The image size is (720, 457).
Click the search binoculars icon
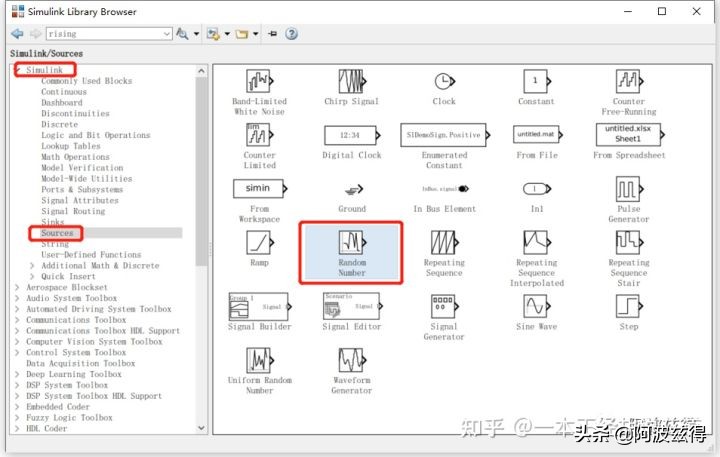(x=182, y=34)
